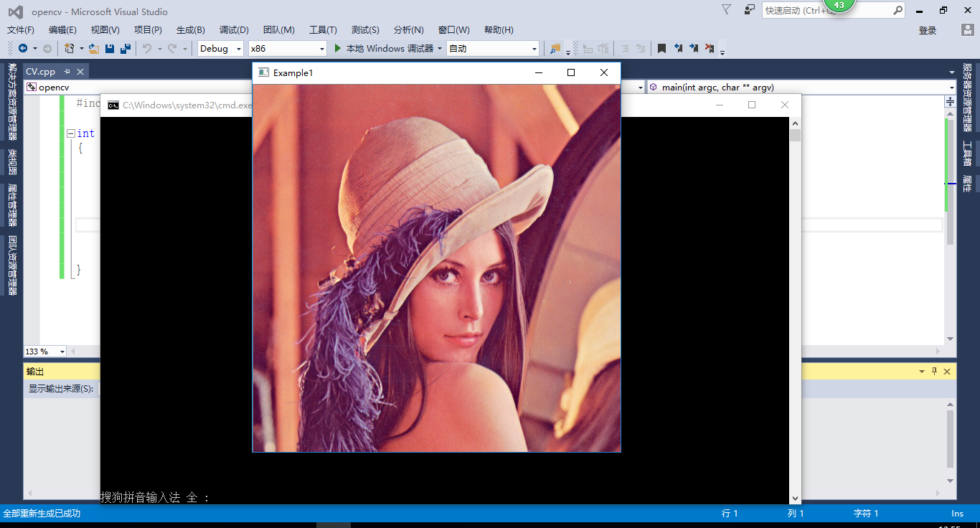Open the 自动 dropdown in toolbar
The height and width of the screenshot is (528, 980).
(x=534, y=49)
